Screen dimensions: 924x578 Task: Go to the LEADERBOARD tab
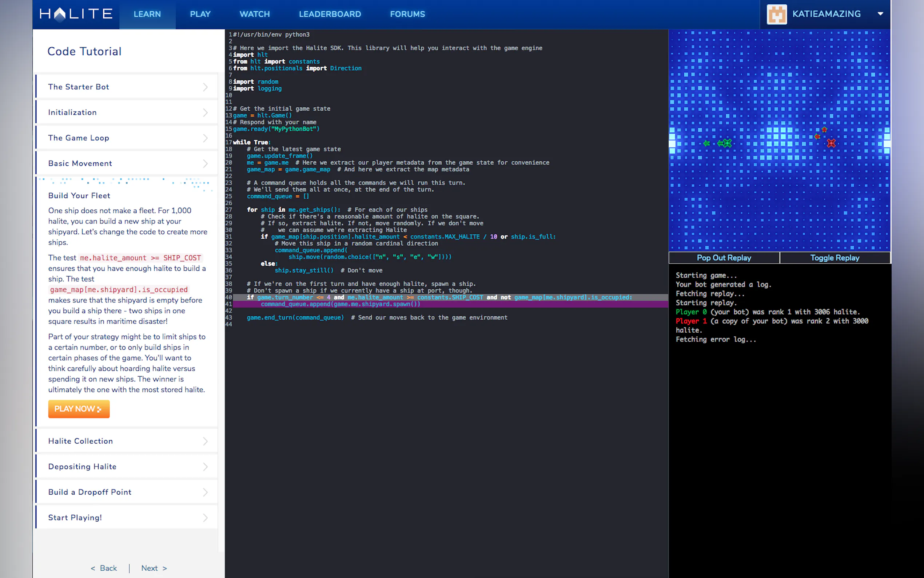[x=330, y=14]
